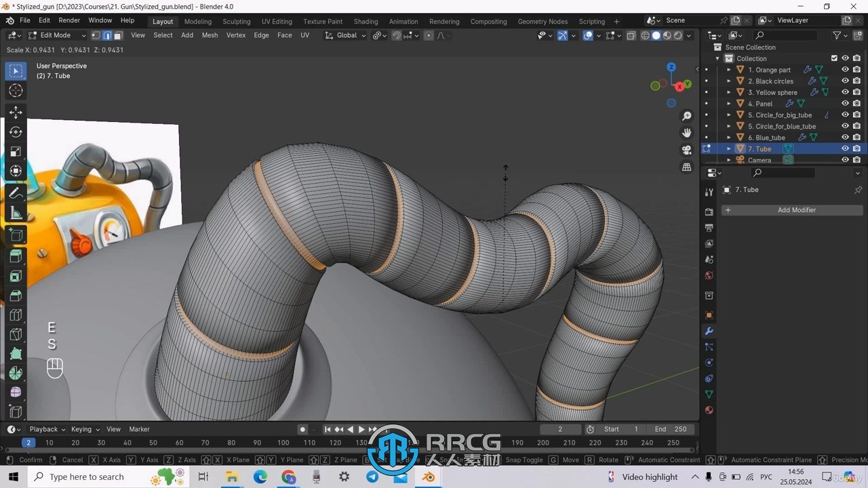This screenshot has height=488, width=868.
Task: Open the outliner filter dropdown
Action: click(x=840, y=35)
